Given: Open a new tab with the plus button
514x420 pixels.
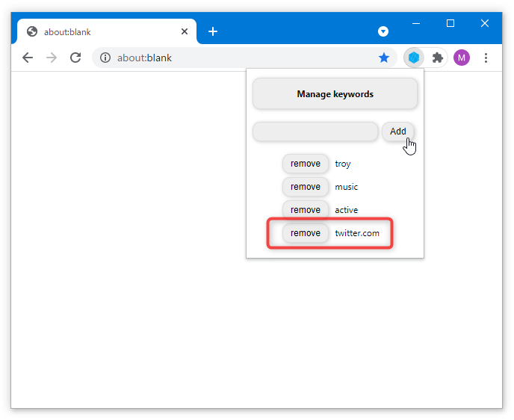Looking at the screenshot, I should 213,31.
